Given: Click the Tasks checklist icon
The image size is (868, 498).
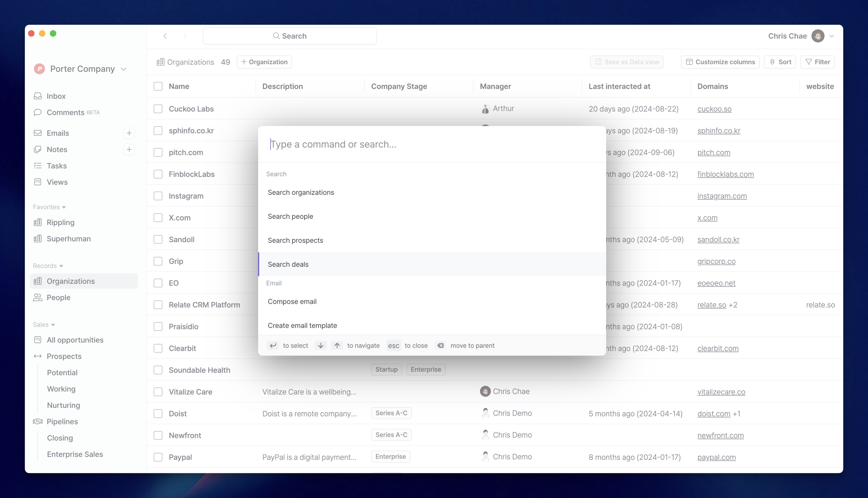Looking at the screenshot, I should pyautogui.click(x=38, y=166).
